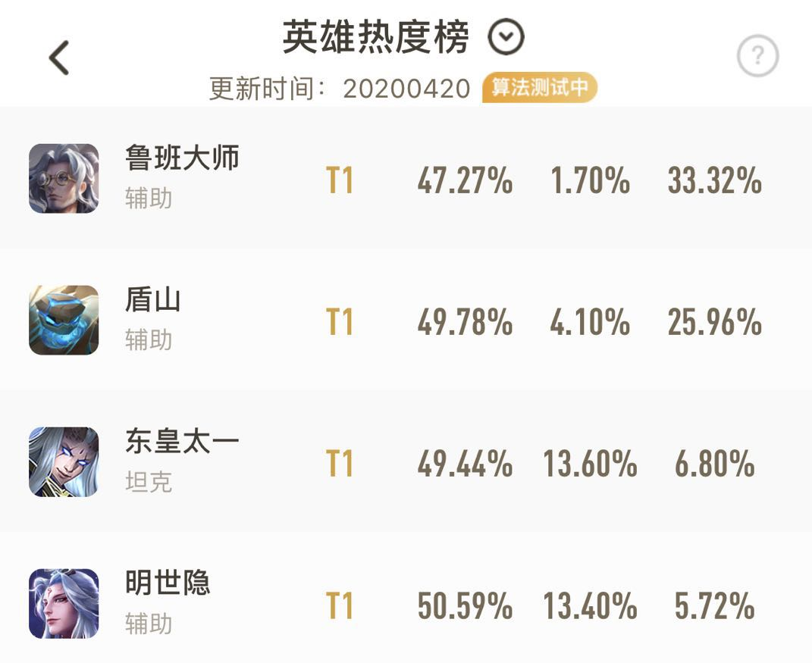Viewport: 812px width, 663px height.
Task: Tap 49.78% win rate for 盾山
Action: pyautogui.click(x=465, y=322)
